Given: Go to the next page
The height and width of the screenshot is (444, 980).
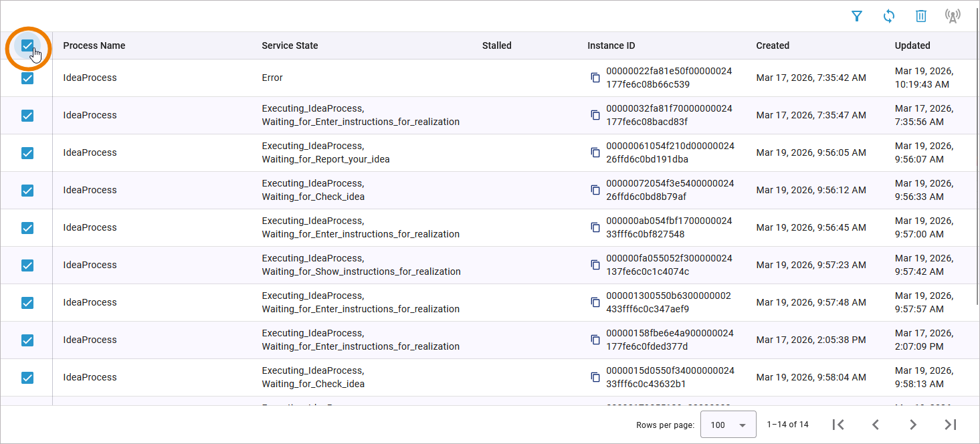Looking at the screenshot, I should [912, 425].
